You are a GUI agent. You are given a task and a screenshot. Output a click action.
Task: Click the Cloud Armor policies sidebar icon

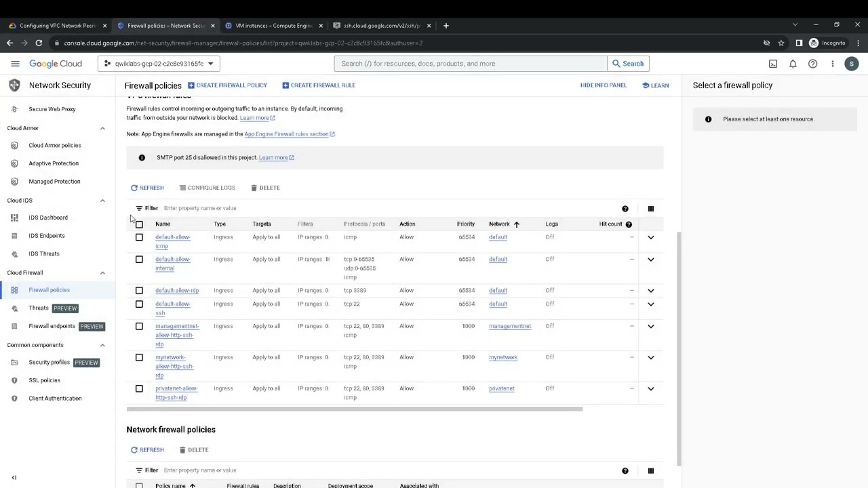[14, 145]
